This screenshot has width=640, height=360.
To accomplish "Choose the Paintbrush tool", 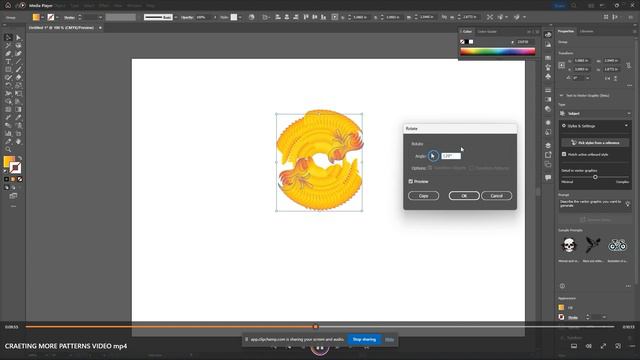I will pyautogui.click(x=18, y=69).
